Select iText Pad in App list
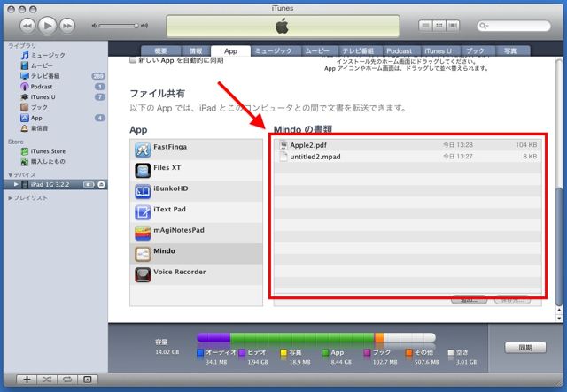 197,212
